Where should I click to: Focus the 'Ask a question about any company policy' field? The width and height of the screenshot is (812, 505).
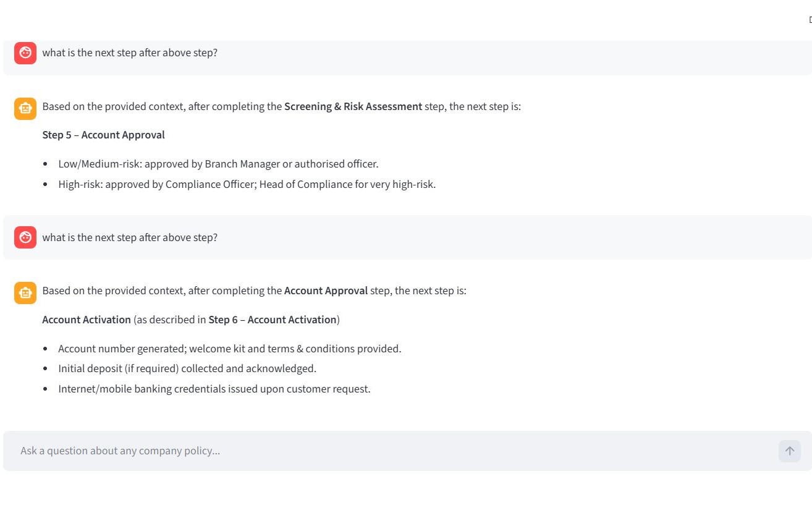[x=389, y=451]
